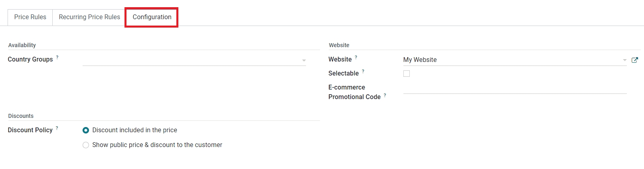This screenshot has height=169, width=644.
Task: Click the E-commerce Promotional Code input field
Action: (x=515, y=88)
